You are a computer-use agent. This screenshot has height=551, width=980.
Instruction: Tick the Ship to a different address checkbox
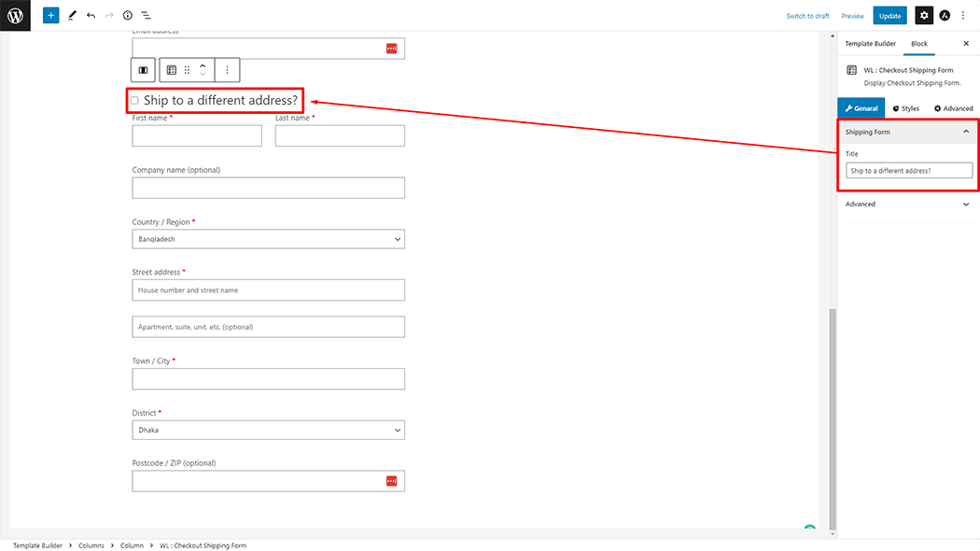click(135, 100)
